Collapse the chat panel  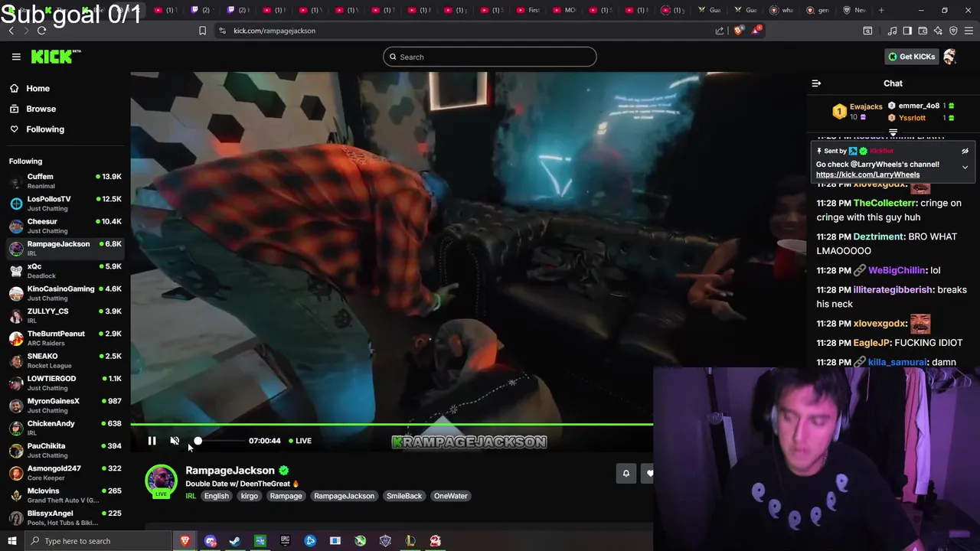(x=816, y=83)
